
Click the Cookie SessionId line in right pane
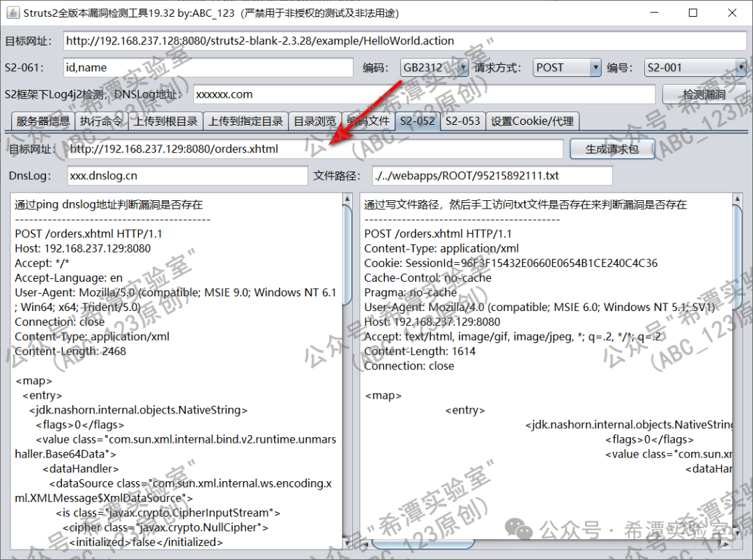(x=511, y=263)
